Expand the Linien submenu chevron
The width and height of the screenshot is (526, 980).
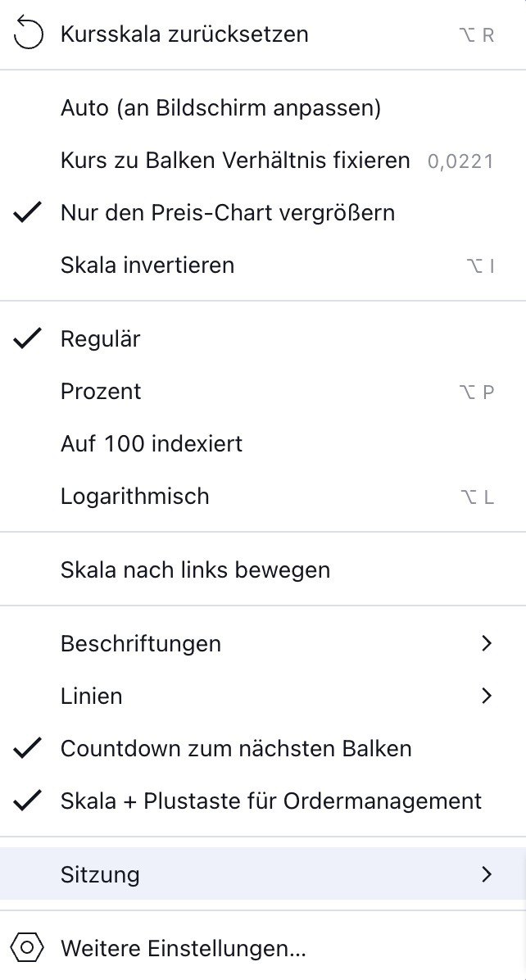click(x=487, y=696)
